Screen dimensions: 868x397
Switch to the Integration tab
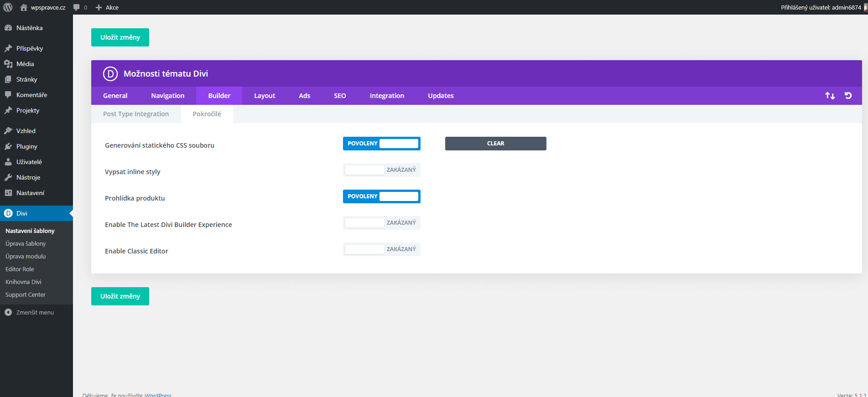tap(387, 96)
